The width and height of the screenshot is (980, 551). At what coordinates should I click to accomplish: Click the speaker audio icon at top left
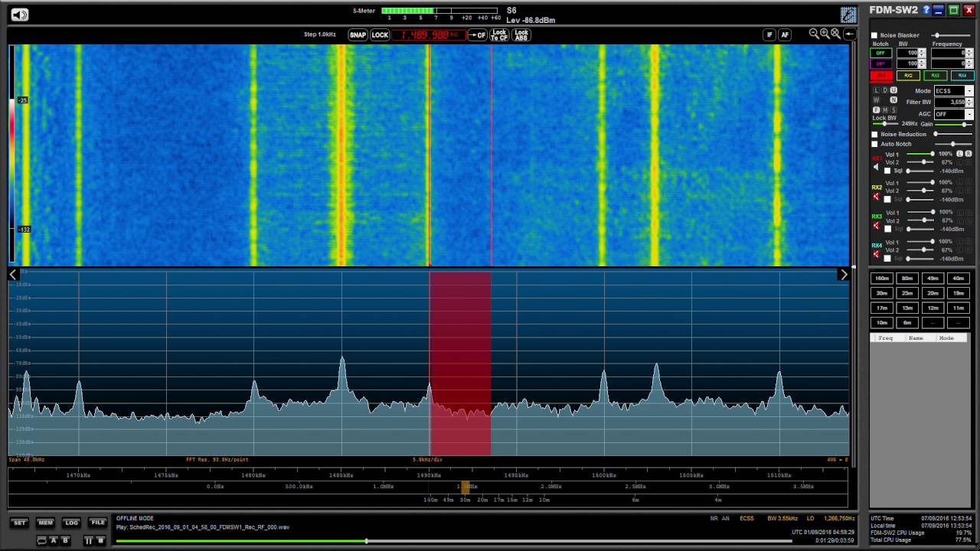coord(19,15)
